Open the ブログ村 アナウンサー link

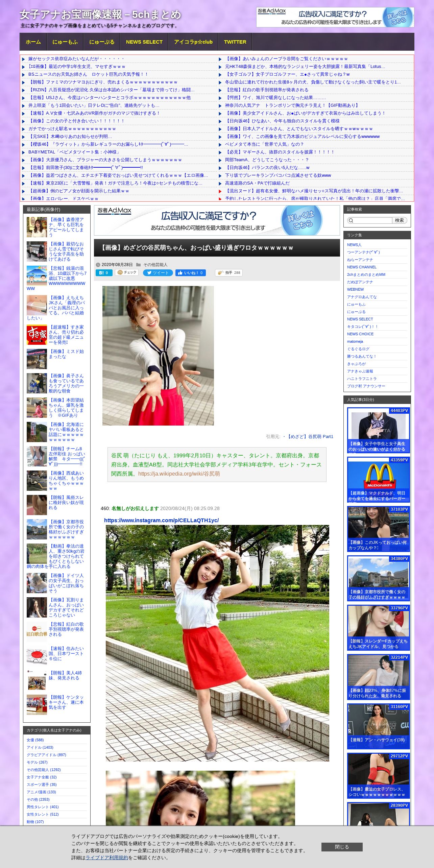[366, 386]
